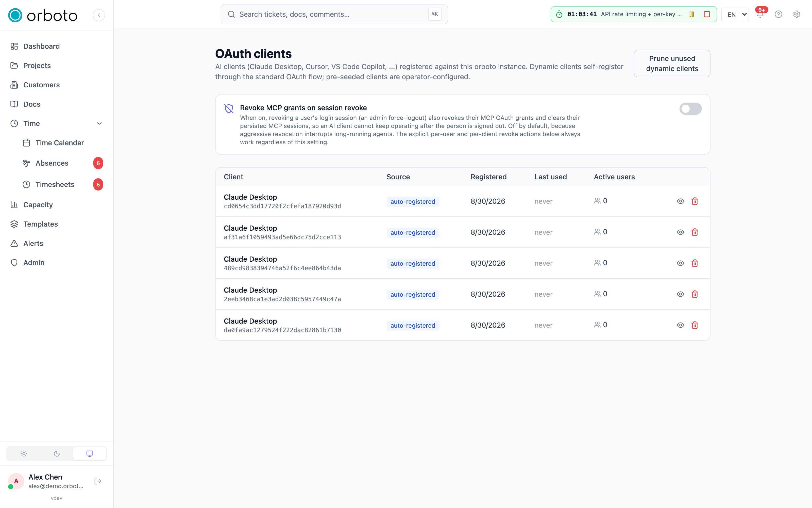812x508 pixels.
Task: Click the Admin shield icon
Action: [x=14, y=263]
